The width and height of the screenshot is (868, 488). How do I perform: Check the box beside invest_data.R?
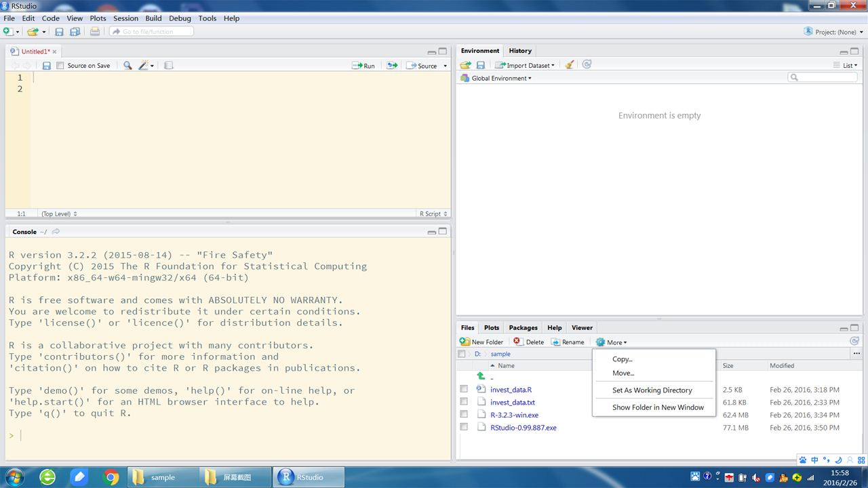pos(464,390)
